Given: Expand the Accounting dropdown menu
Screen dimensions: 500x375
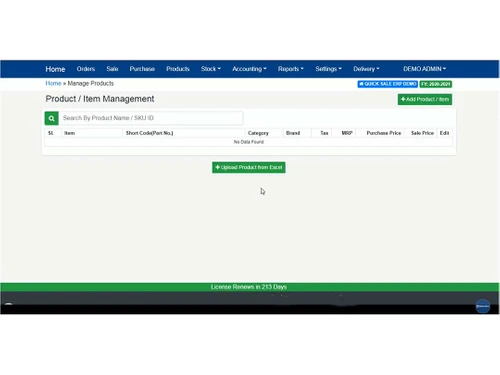Looking at the screenshot, I should [249, 69].
